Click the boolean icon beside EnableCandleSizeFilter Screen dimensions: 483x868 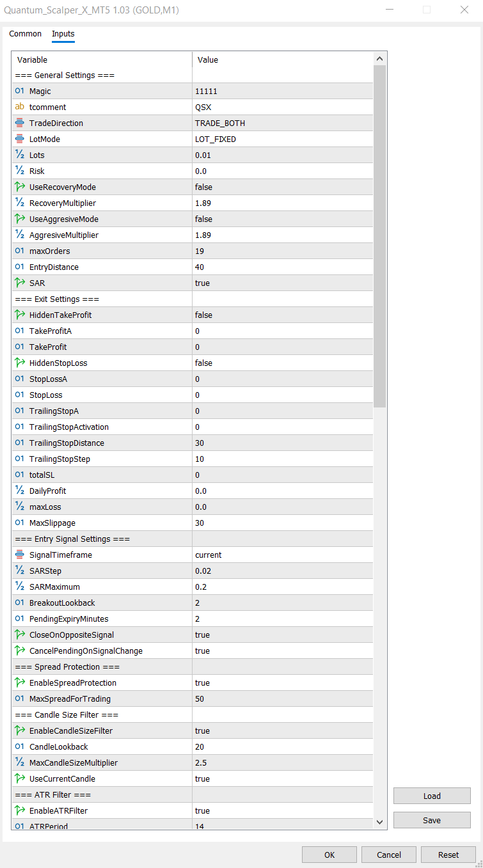pyautogui.click(x=19, y=731)
